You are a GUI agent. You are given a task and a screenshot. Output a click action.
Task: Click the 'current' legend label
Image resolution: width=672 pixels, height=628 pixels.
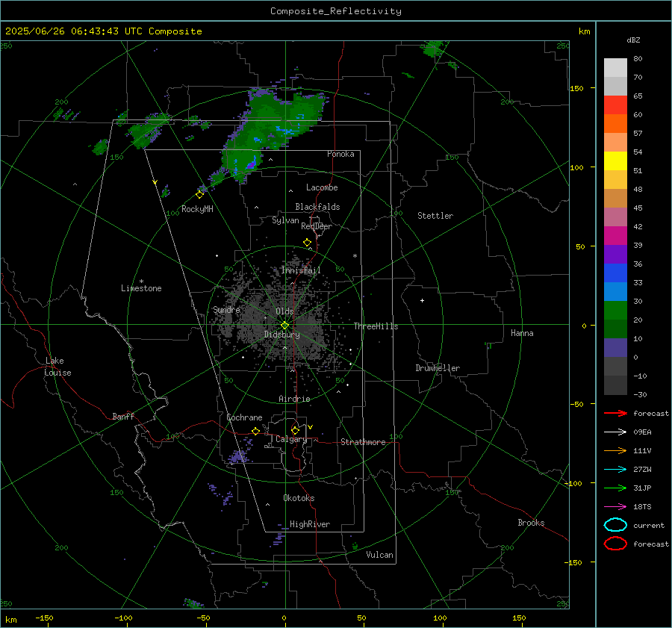pos(649,525)
